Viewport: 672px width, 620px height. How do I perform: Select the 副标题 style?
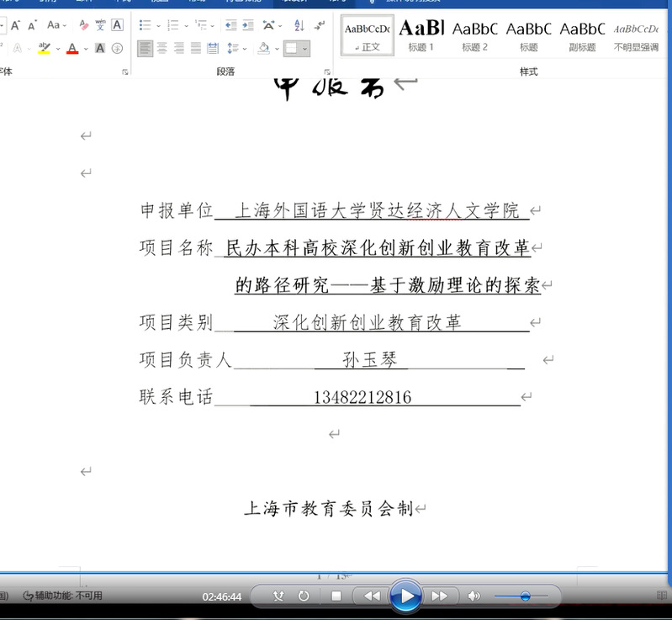click(x=582, y=34)
